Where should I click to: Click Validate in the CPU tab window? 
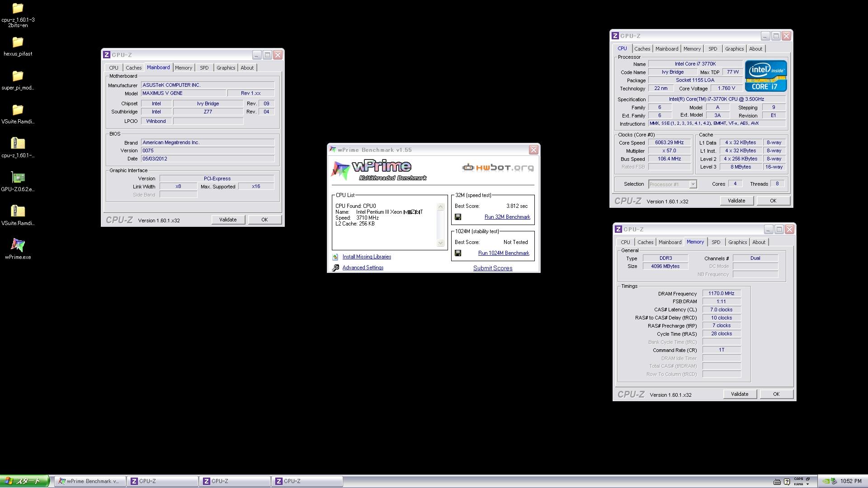click(736, 201)
